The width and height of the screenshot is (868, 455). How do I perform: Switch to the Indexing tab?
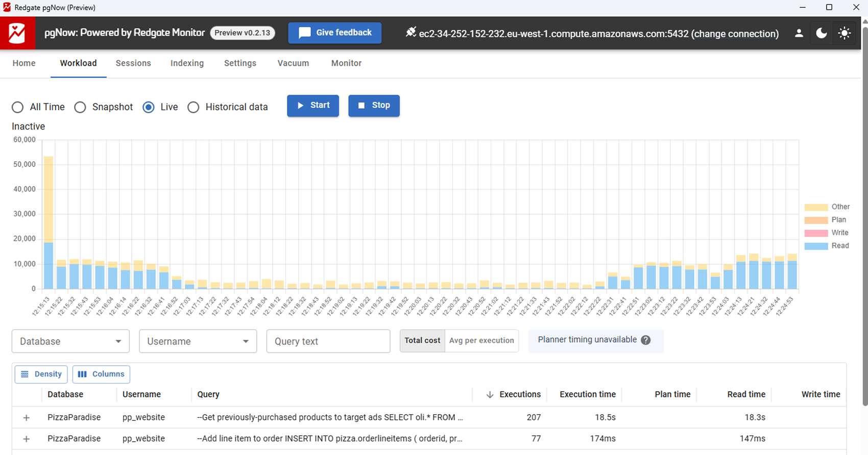pyautogui.click(x=187, y=63)
